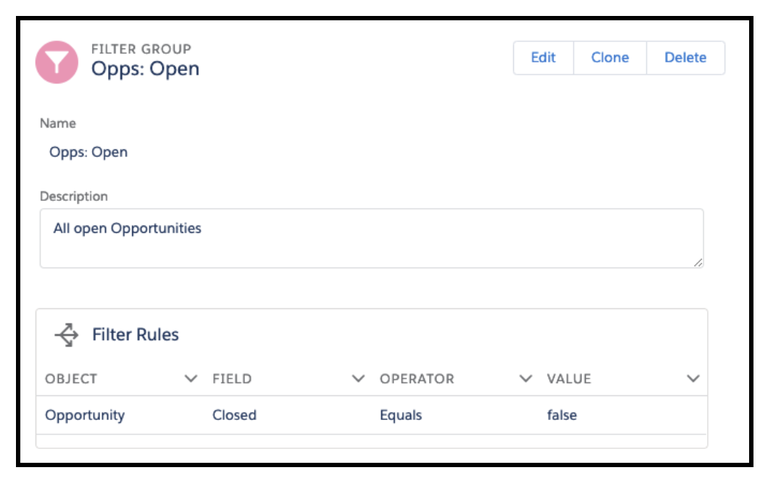
Task: Click the Opps: Open page title
Action: pos(145,69)
